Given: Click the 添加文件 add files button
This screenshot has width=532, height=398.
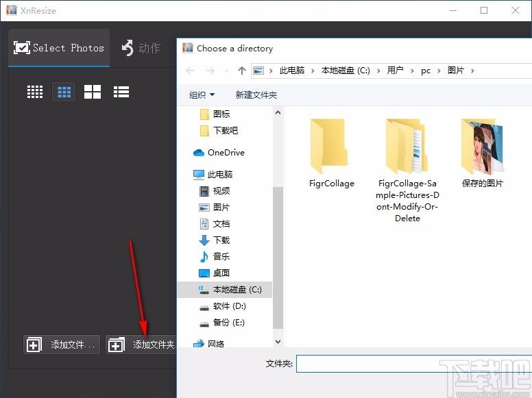Looking at the screenshot, I should [x=62, y=345].
